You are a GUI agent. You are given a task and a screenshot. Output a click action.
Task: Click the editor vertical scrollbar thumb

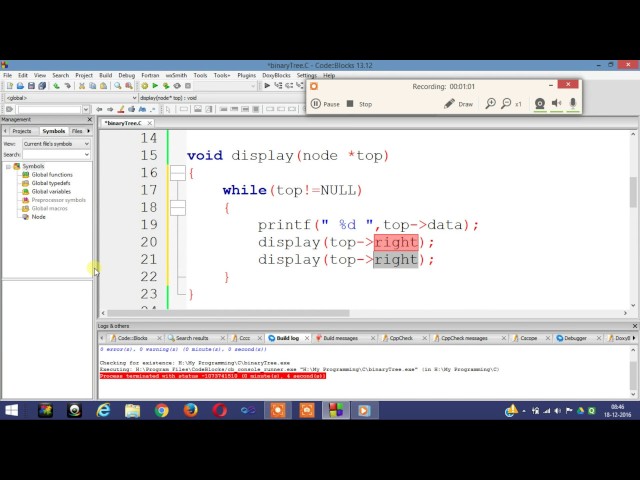[x=633, y=192]
